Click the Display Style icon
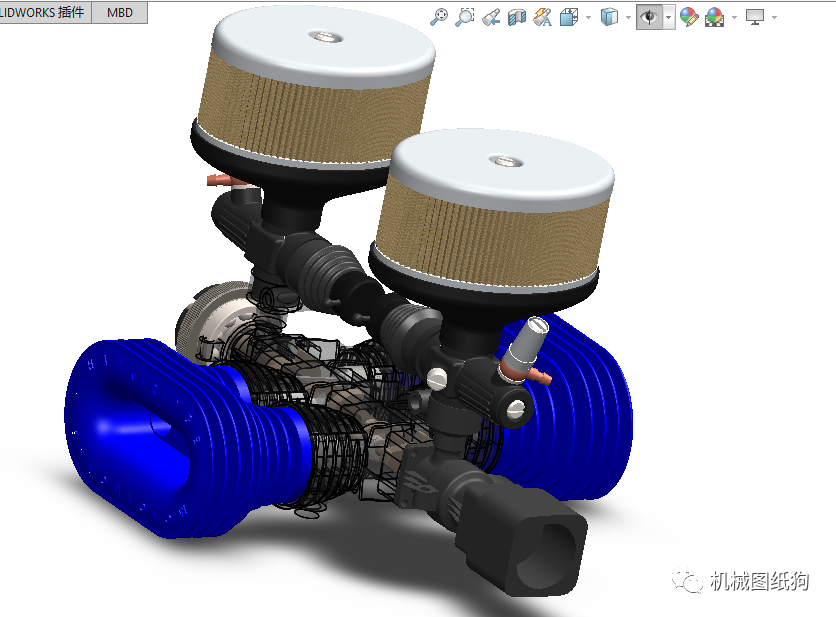Image resolution: width=836 pixels, height=617 pixels. 609,18
